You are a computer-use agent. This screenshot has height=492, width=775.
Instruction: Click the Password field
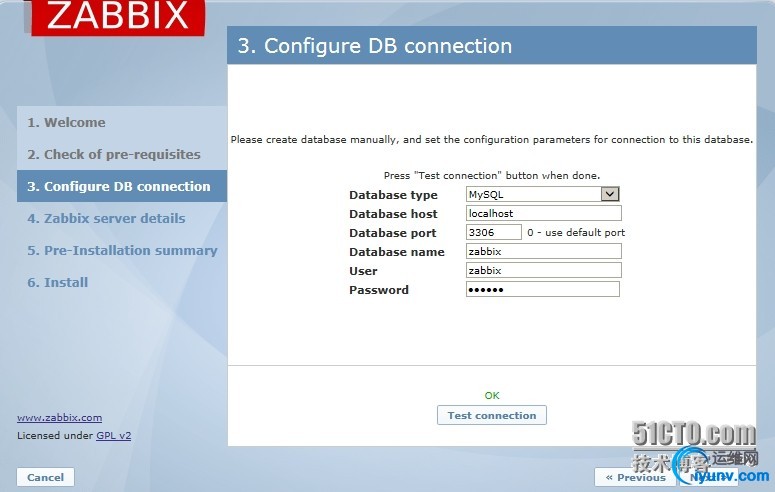(543, 289)
